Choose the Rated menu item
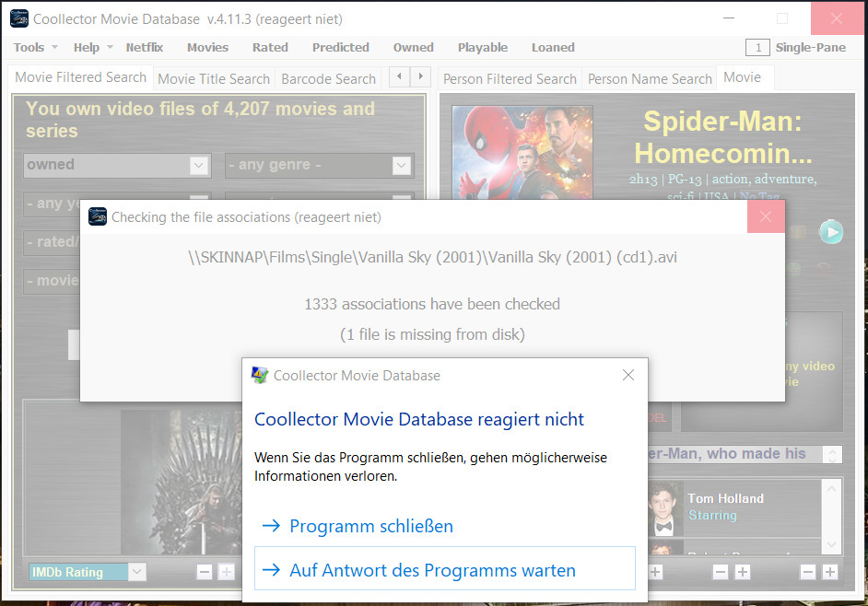This screenshot has width=868, height=606. 270,48
